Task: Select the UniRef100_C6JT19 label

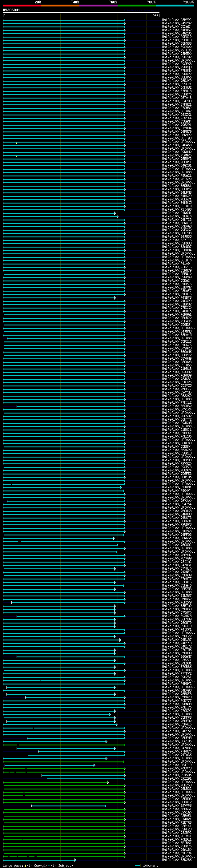Action: coord(177,765)
